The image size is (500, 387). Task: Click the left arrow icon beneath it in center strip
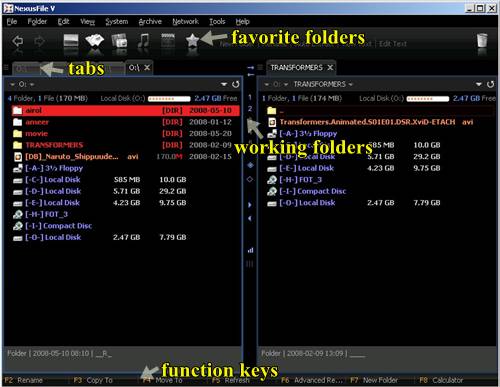(251, 75)
